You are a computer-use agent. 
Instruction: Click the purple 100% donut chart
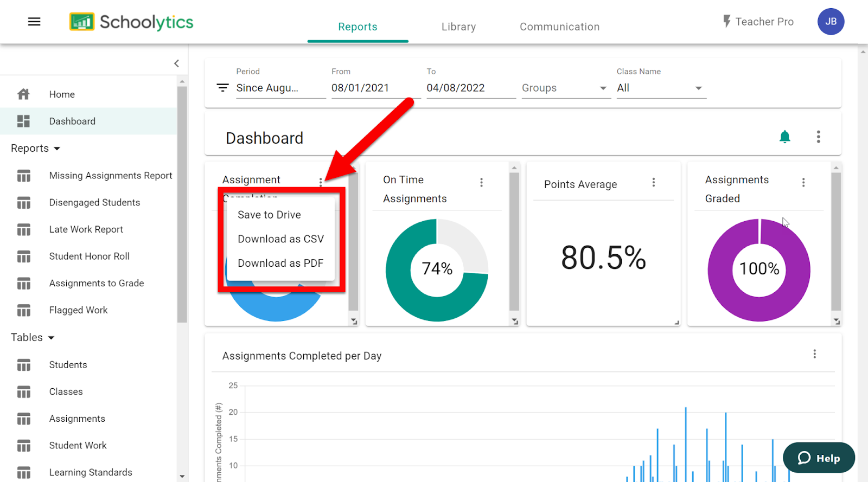point(759,270)
